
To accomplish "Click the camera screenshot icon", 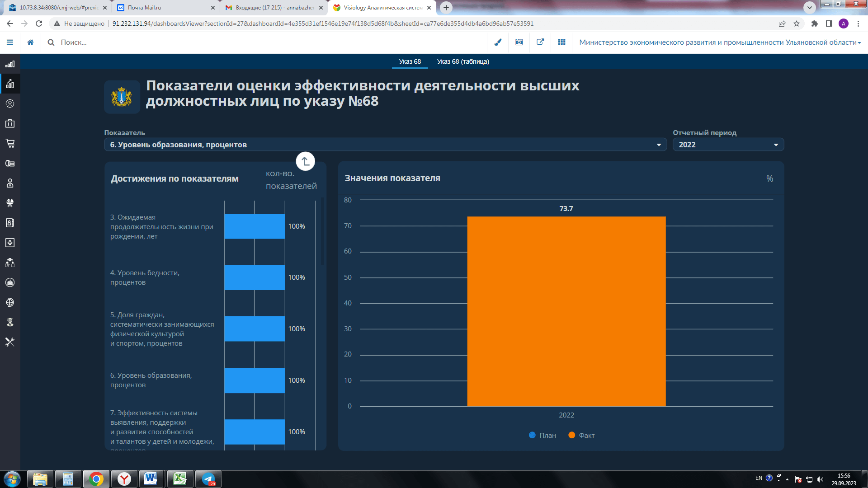I will point(519,42).
